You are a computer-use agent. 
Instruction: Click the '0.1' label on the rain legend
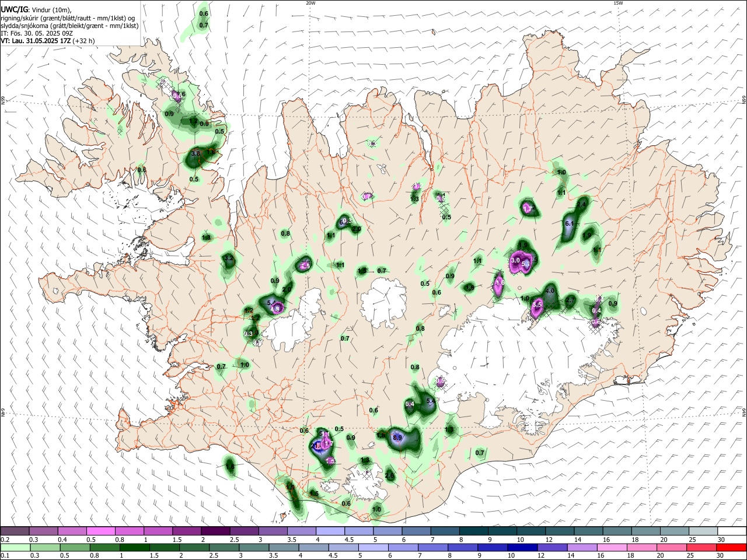click(5, 556)
